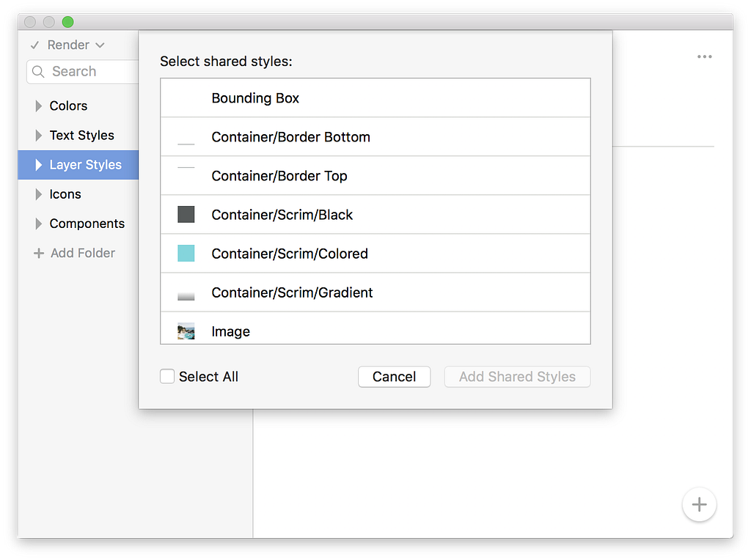Viewport: 751px width, 560px height.
Task: Enable the Select All checkbox
Action: point(167,377)
